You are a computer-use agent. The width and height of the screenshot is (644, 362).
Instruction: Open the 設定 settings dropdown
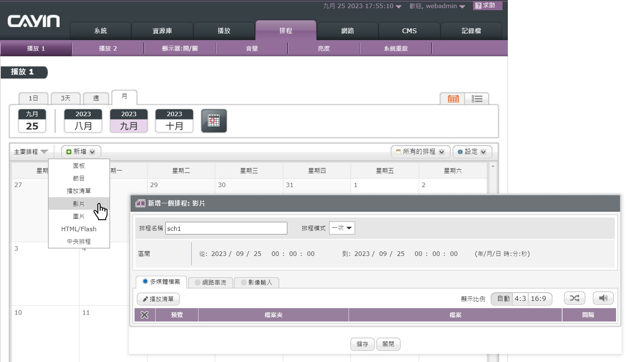pyautogui.click(x=472, y=152)
